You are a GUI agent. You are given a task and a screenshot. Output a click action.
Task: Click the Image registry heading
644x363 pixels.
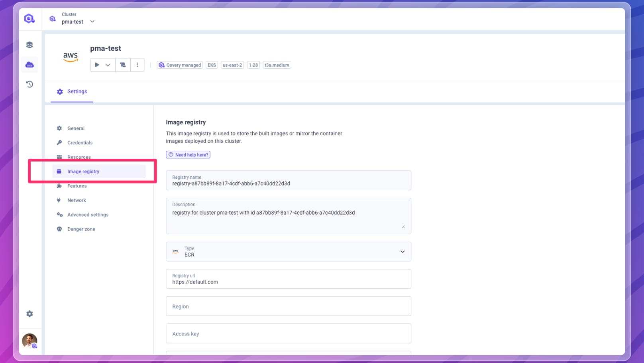[186, 122]
